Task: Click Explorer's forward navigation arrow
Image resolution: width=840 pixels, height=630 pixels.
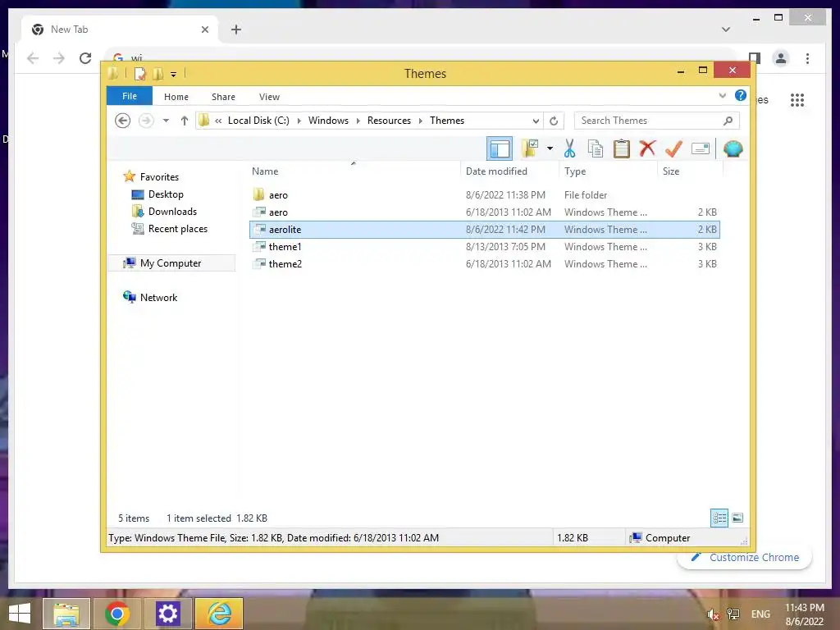Action: point(146,121)
